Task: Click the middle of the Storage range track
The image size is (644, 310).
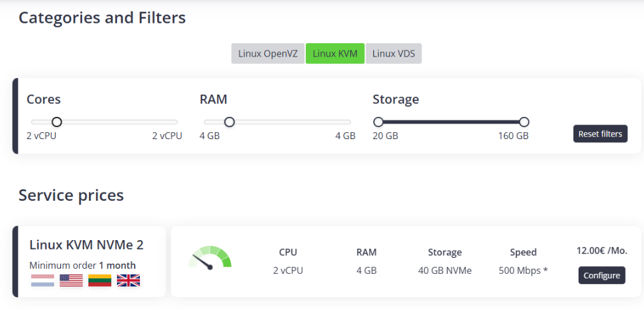Action: pyautogui.click(x=451, y=122)
